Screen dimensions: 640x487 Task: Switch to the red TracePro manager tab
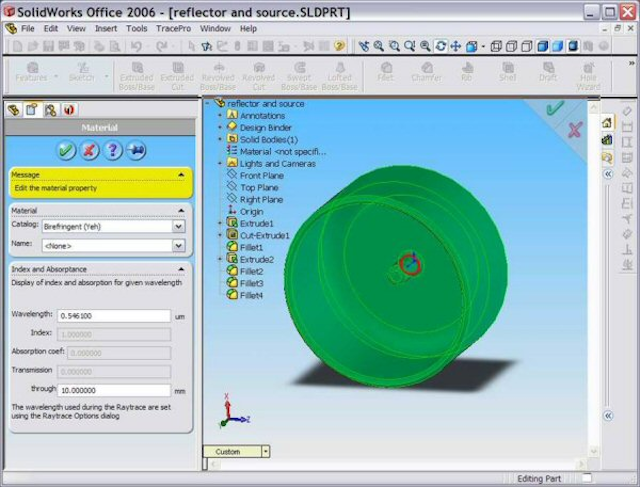pyautogui.click(x=69, y=110)
